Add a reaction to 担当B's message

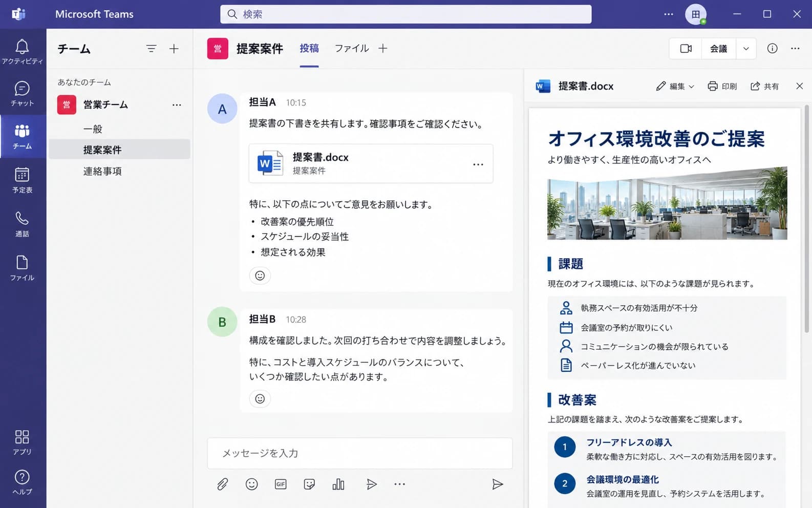click(260, 398)
